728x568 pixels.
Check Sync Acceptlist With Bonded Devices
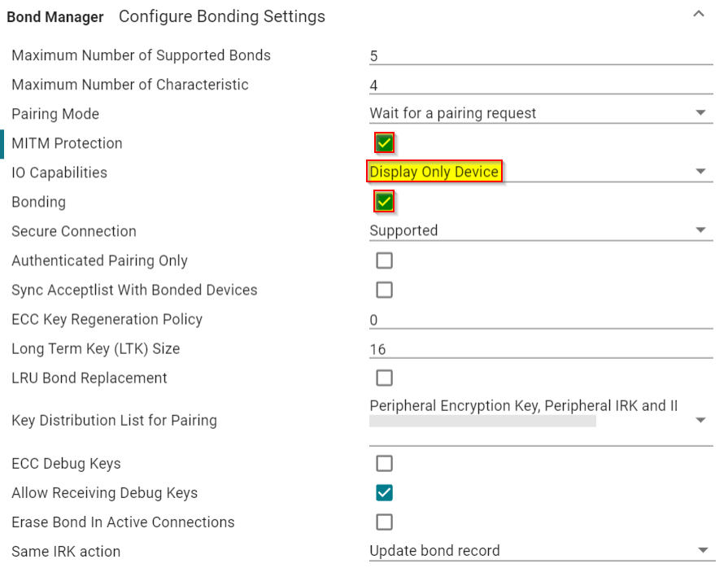click(x=383, y=289)
